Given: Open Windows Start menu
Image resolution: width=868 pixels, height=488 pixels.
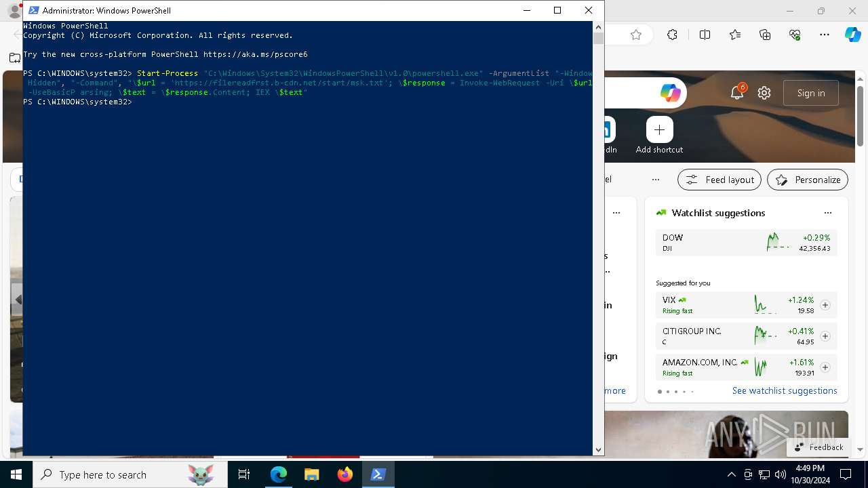Looking at the screenshot, I should point(16,474).
